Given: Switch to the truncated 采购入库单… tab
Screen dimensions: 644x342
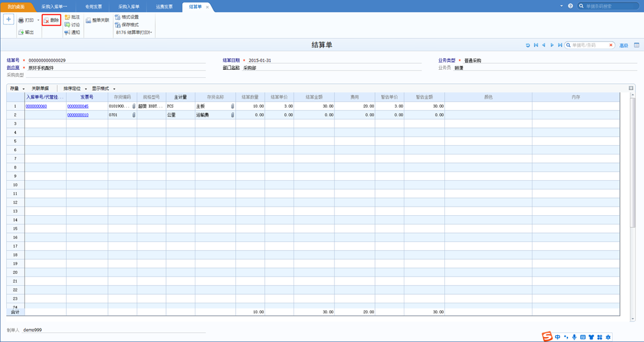Looking at the screenshot, I should 54,7.
